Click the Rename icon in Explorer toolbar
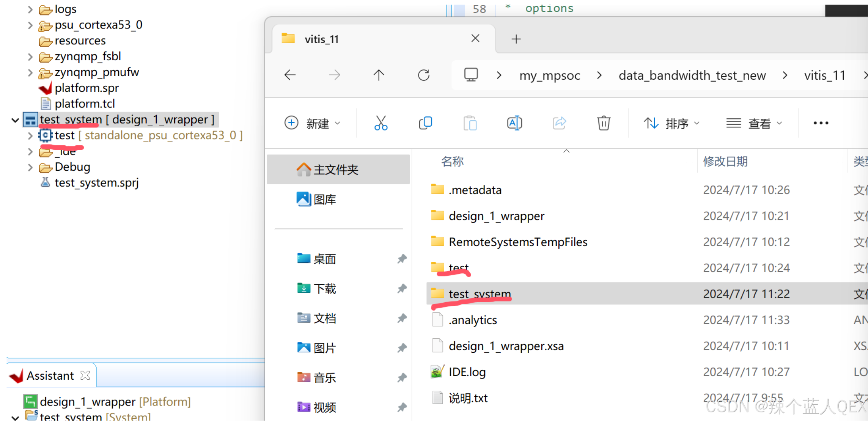868x421 pixels. point(514,123)
